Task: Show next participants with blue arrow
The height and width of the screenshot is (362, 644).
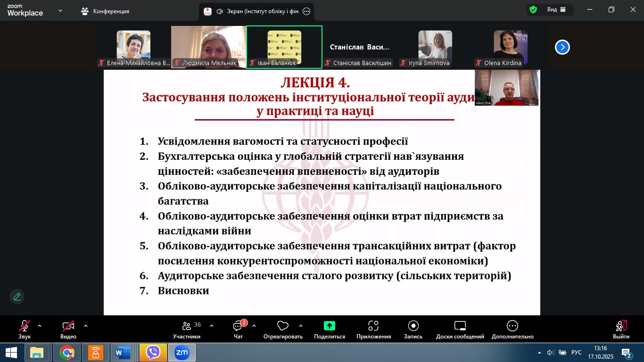Action: [562, 47]
